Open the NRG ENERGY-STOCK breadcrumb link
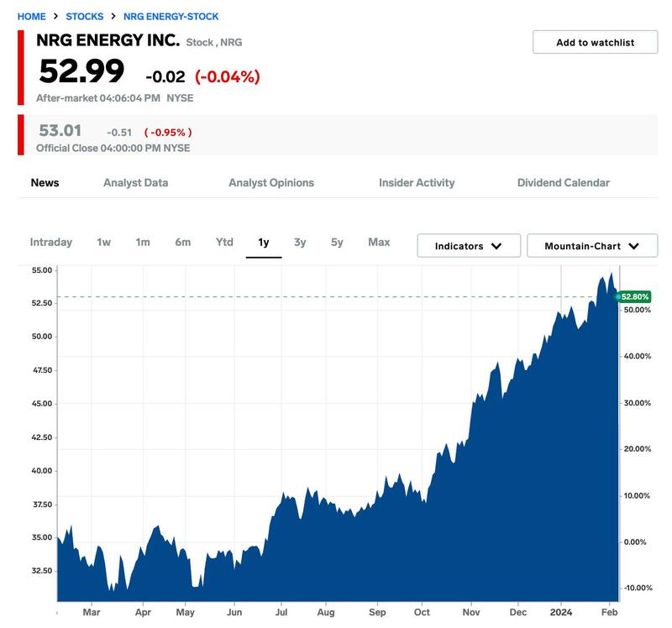Image resolution: width=672 pixels, height=628 pixels. [x=171, y=17]
